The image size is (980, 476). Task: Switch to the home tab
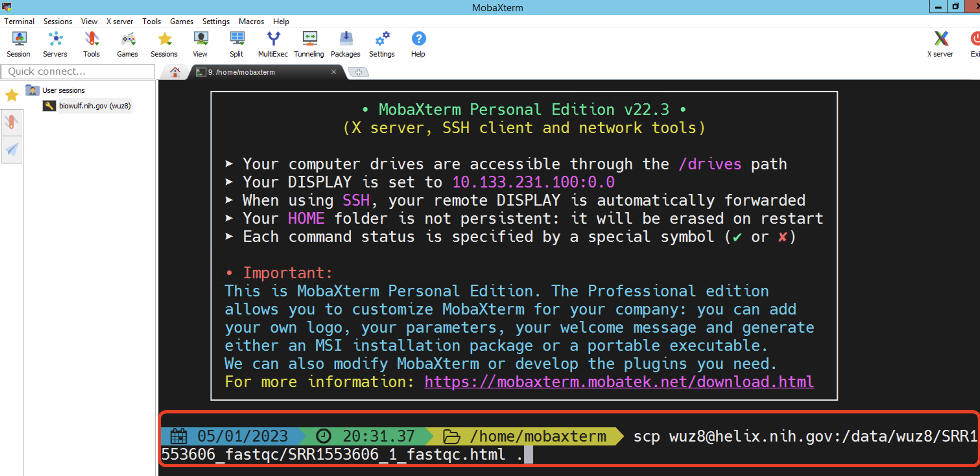(175, 72)
